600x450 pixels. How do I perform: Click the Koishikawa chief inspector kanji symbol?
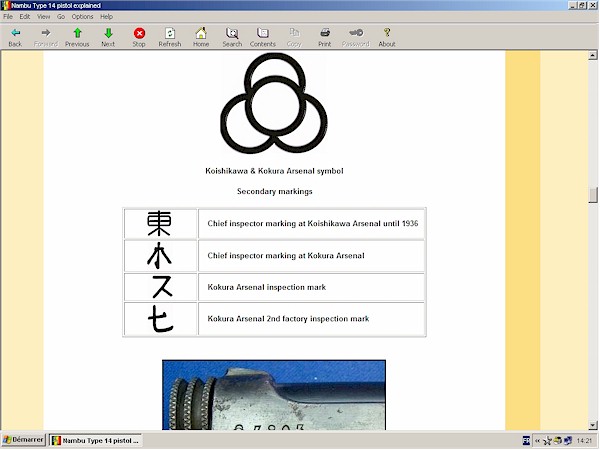click(159, 223)
